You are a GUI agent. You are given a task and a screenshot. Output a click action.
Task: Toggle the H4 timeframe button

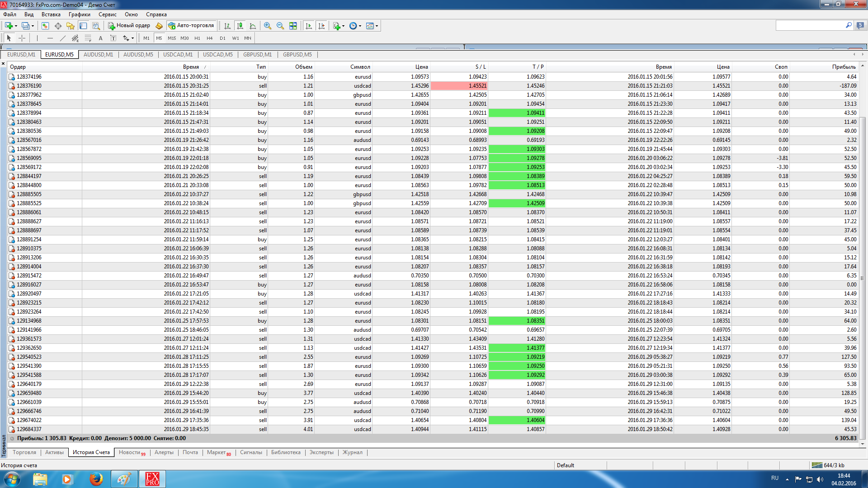coord(209,38)
